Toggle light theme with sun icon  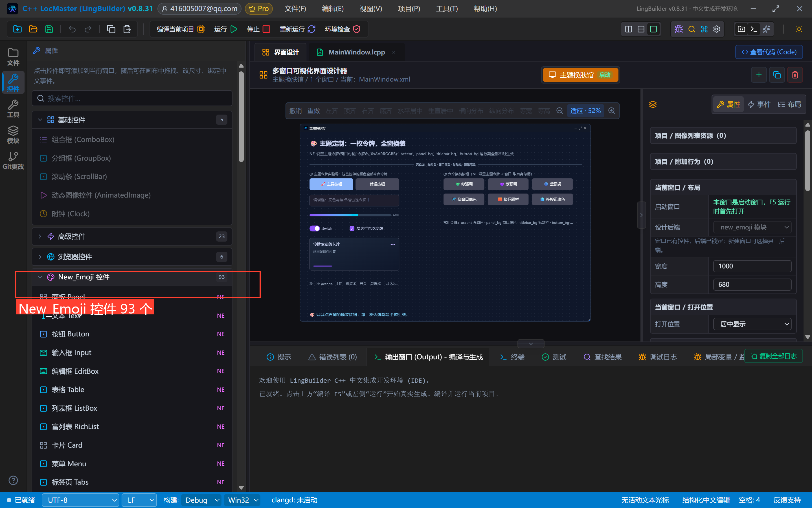(798, 29)
